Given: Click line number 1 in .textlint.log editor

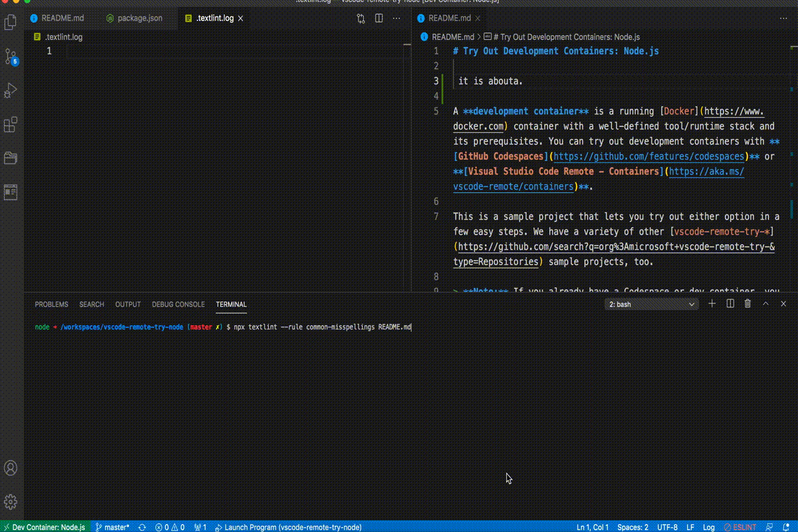Looking at the screenshot, I should click(49, 51).
